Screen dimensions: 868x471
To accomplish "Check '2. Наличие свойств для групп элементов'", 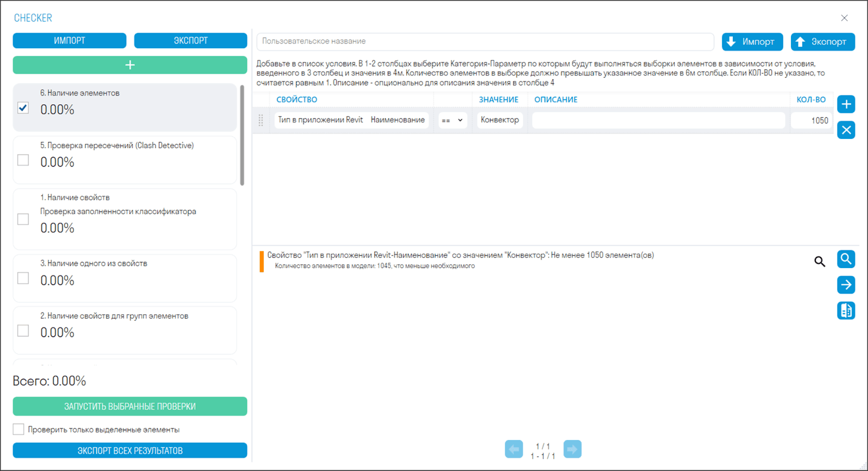I will (x=23, y=330).
